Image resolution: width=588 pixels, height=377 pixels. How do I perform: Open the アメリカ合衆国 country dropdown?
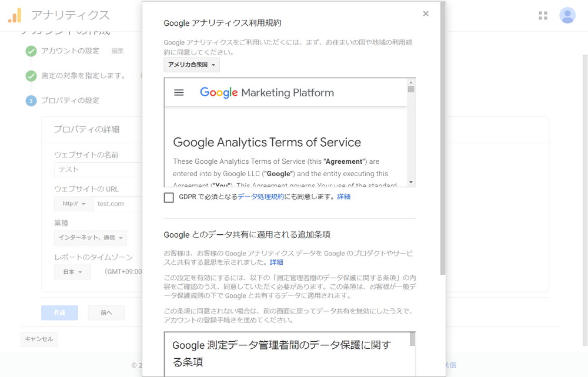[x=192, y=65]
